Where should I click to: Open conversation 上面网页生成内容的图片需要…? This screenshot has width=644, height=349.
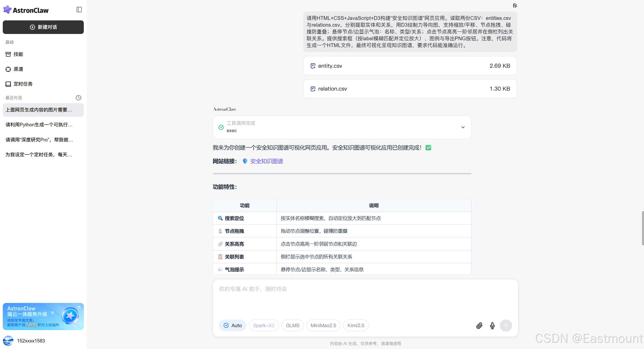click(x=43, y=110)
